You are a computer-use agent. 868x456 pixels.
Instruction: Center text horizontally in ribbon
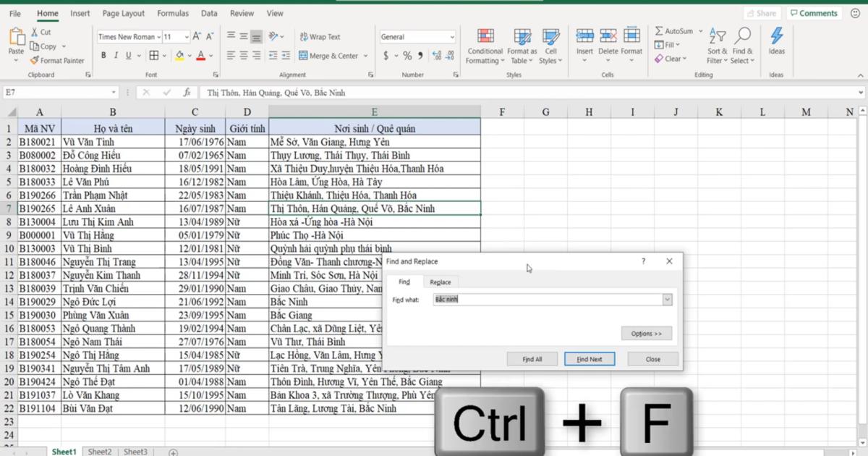[x=244, y=56]
